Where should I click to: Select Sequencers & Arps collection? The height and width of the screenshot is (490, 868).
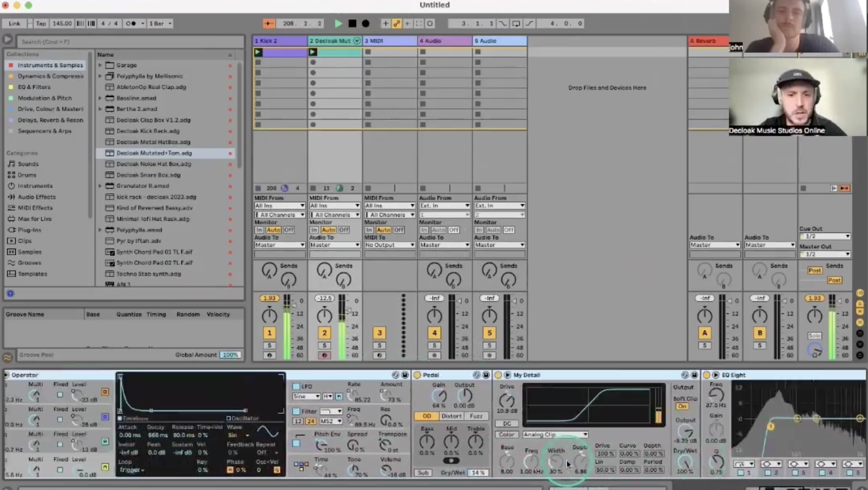tap(44, 131)
